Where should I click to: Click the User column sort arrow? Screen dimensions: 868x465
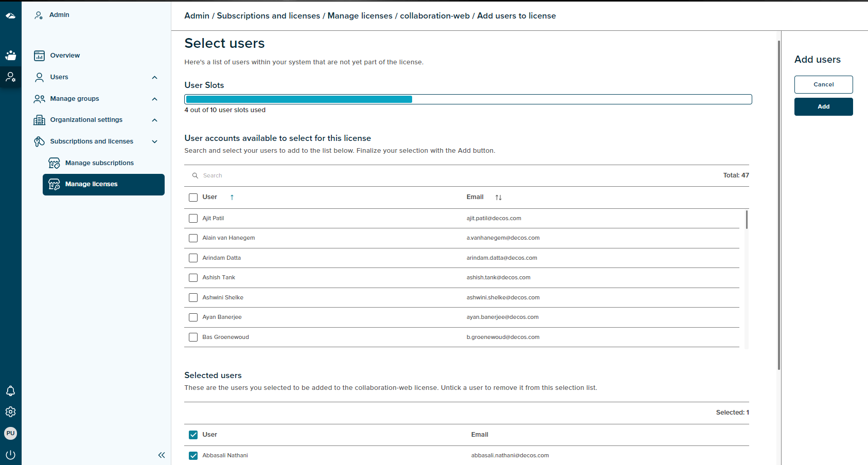232,198
